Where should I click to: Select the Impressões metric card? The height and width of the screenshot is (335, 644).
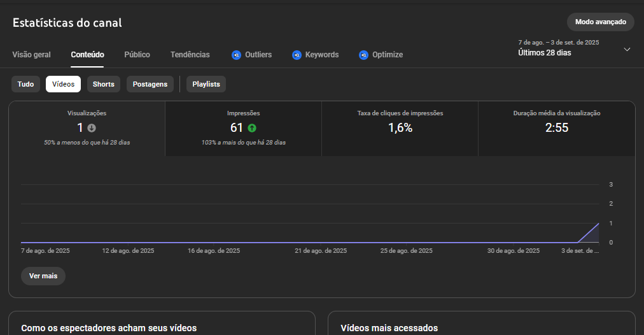tap(243, 129)
